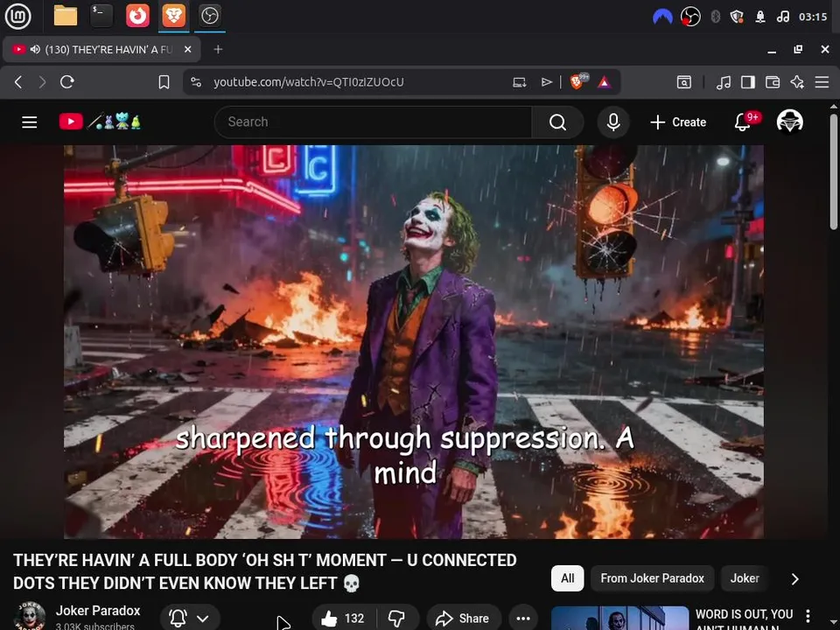Open the file manager from the taskbar
This screenshot has width=840, height=630.
66,16
